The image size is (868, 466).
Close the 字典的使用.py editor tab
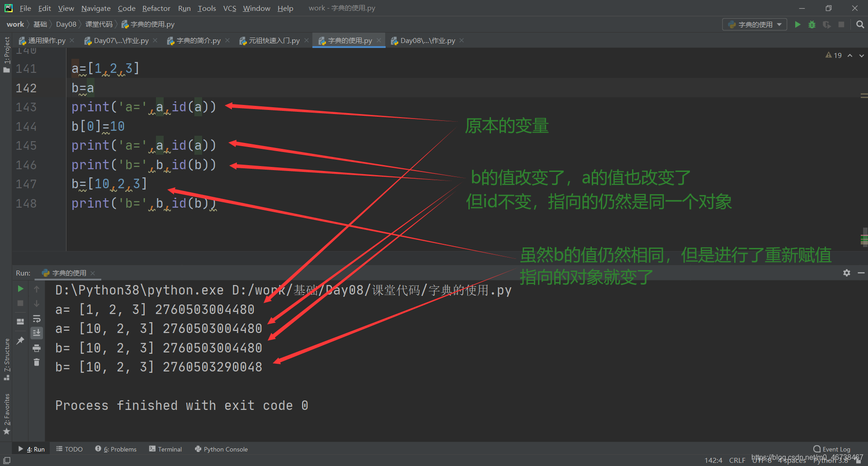tap(379, 41)
